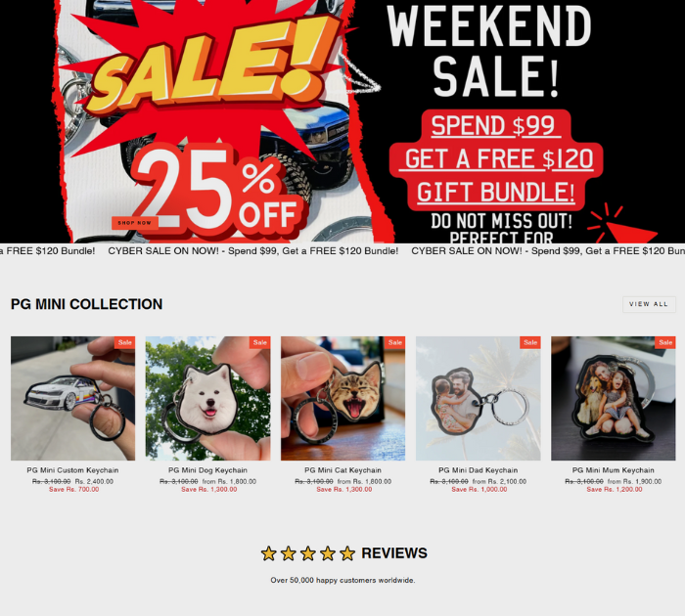Click the SHOP NOW button on banner

[135, 223]
